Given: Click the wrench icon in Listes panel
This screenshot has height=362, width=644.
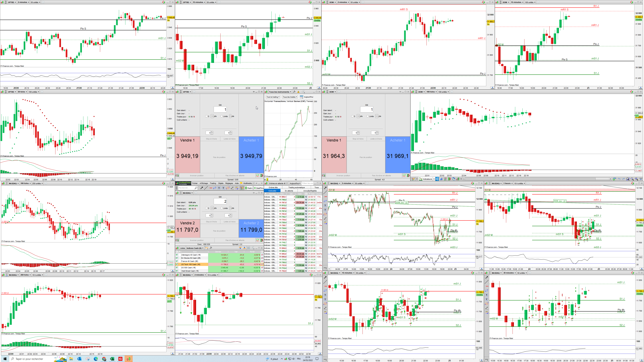Looking at the screenshot, I should pos(211,248).
